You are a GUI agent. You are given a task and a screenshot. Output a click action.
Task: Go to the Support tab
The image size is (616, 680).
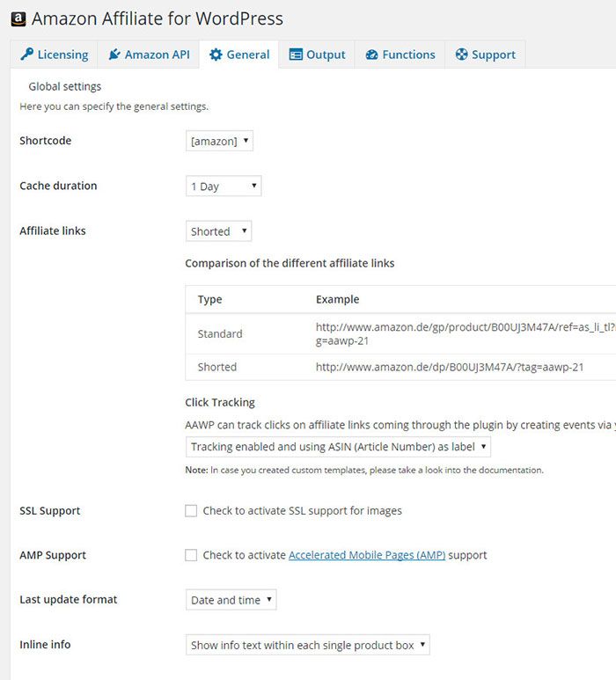tap(485, 55)
